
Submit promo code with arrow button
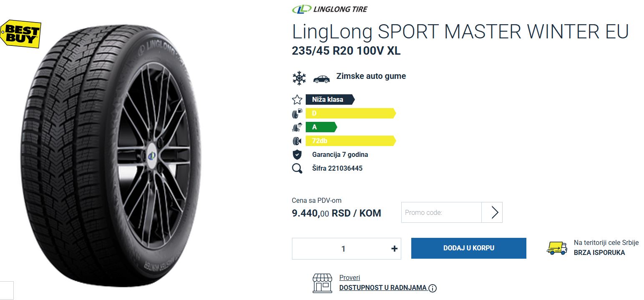click(x=492, y=212)
